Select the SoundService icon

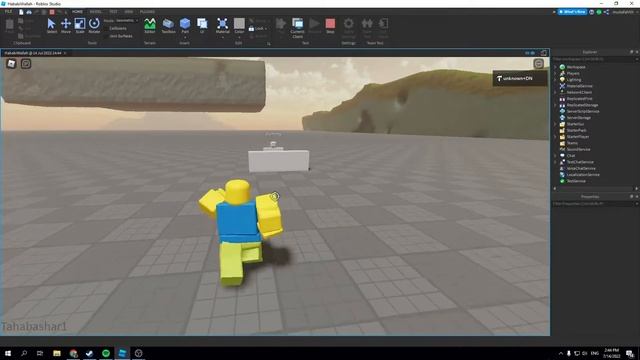click(562, 149)
